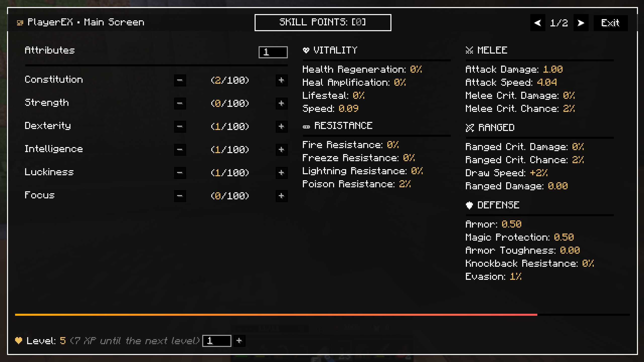The width and height of the screenshot is (644, 362).
Task: Click the level up plus button
Action: [x=240, y=340]
